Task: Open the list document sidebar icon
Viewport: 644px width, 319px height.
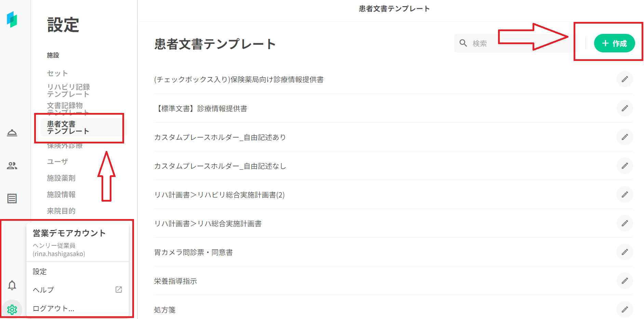Action: [12, 199]
